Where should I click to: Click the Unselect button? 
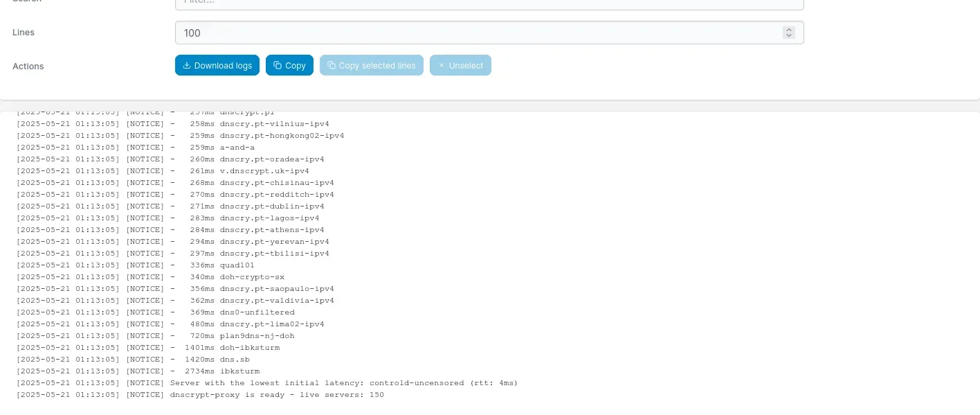coord(460,65)
